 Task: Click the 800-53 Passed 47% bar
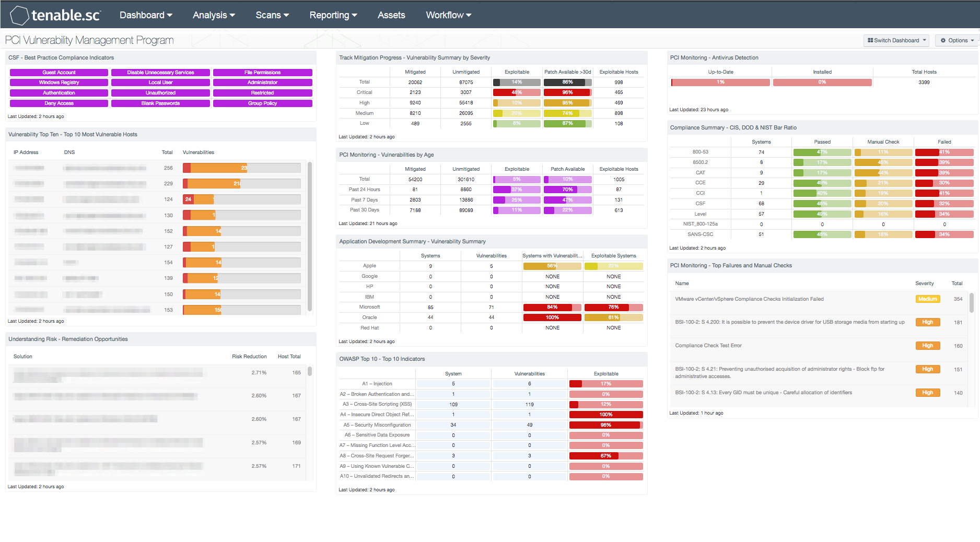pyautogui.click(x=822, y=152)
